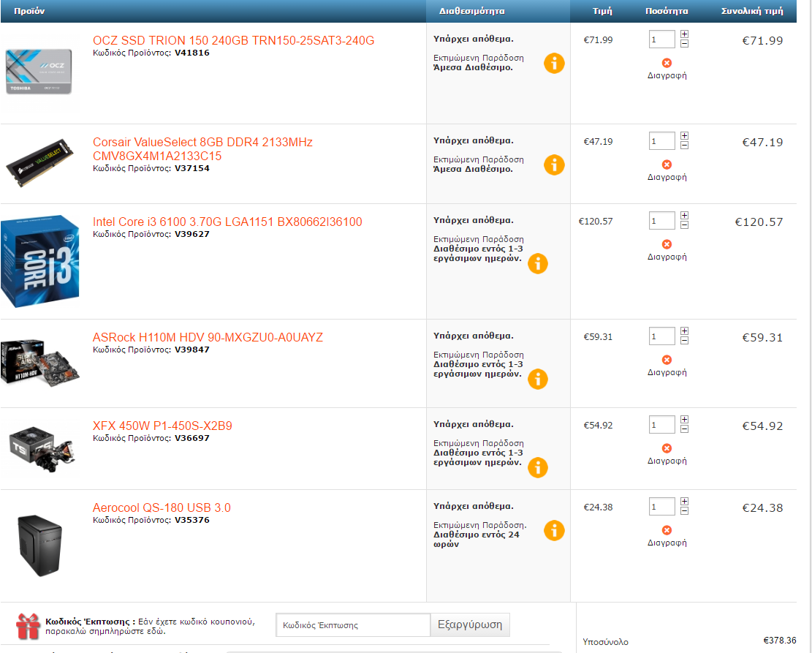Image resolution: width=812 pixels, height=653 pixels.
Task: Click product code V39627
Action: (192, 234)
